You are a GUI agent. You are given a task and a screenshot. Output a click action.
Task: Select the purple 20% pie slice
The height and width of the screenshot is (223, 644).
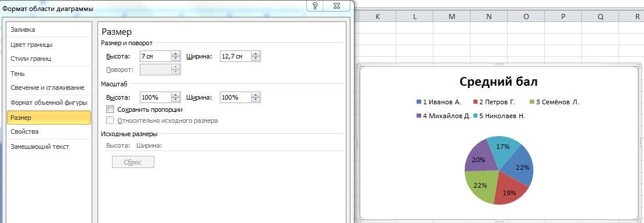pos(479,160)
